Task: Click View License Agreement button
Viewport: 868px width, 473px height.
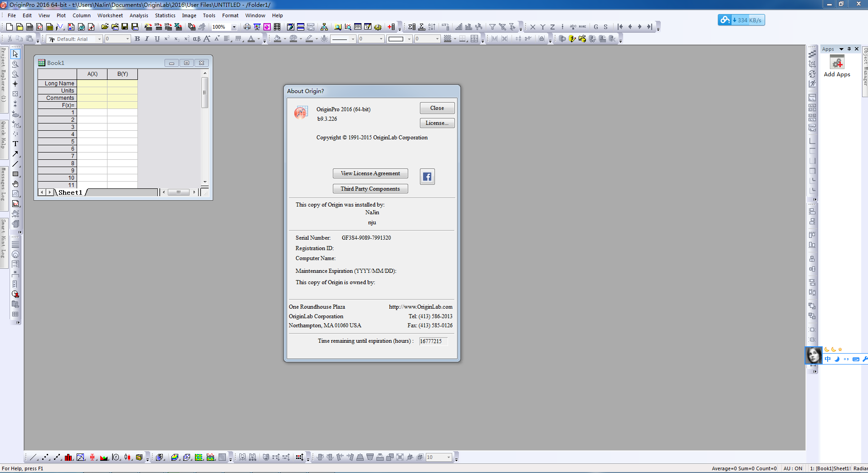Action: click(x=370, y=173)
